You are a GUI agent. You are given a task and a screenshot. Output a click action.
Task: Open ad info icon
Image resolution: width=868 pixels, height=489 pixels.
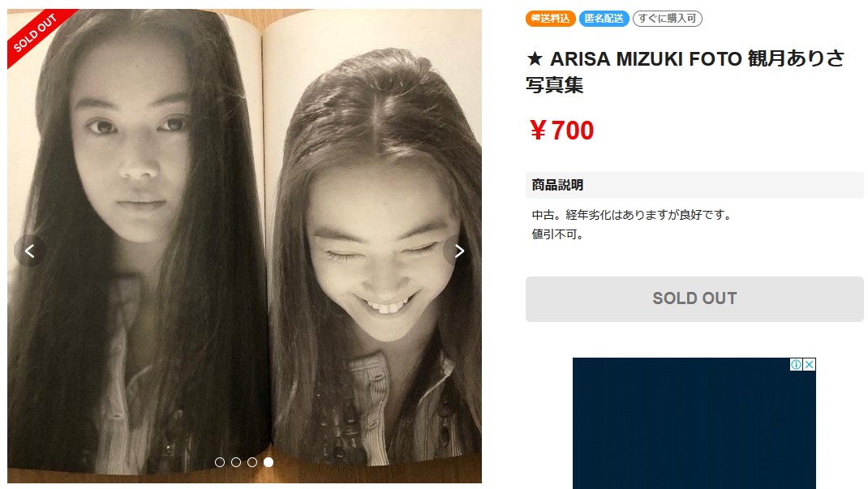click(796, 365)
